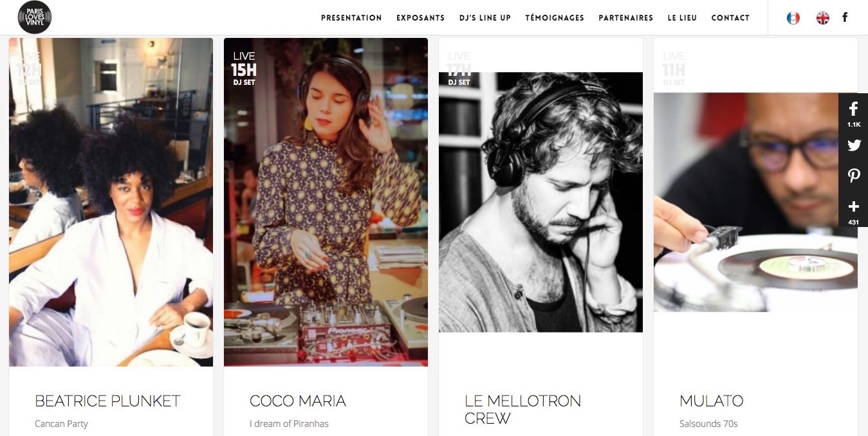The image size is (868, 436).
Task: Open Le Mellotron Crew portrait
Action: (540, 202)
